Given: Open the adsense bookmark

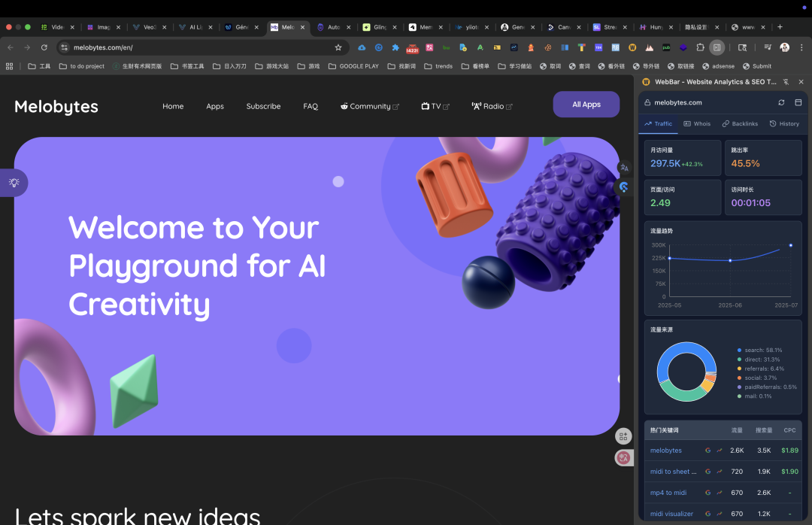Looking at the screenshot, I should click(x=718, y=66).
